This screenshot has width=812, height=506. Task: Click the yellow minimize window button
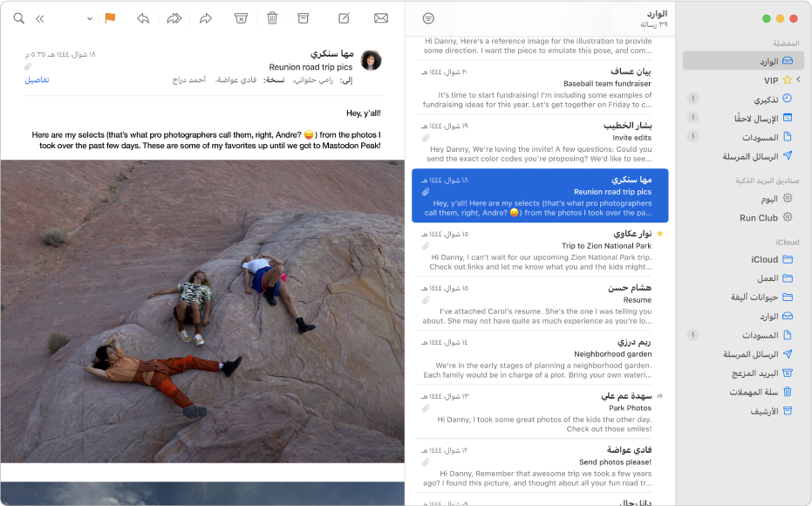tap(780, 18)
